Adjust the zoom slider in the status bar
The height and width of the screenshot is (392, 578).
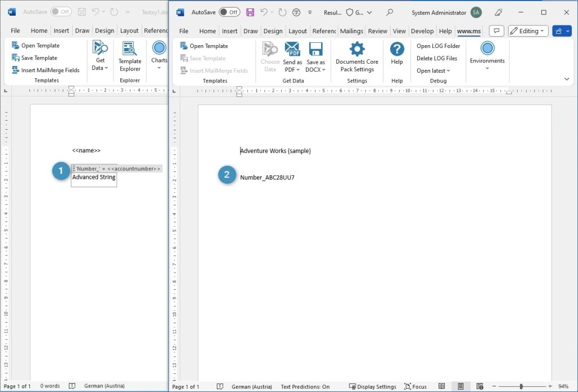pos(522,386)
